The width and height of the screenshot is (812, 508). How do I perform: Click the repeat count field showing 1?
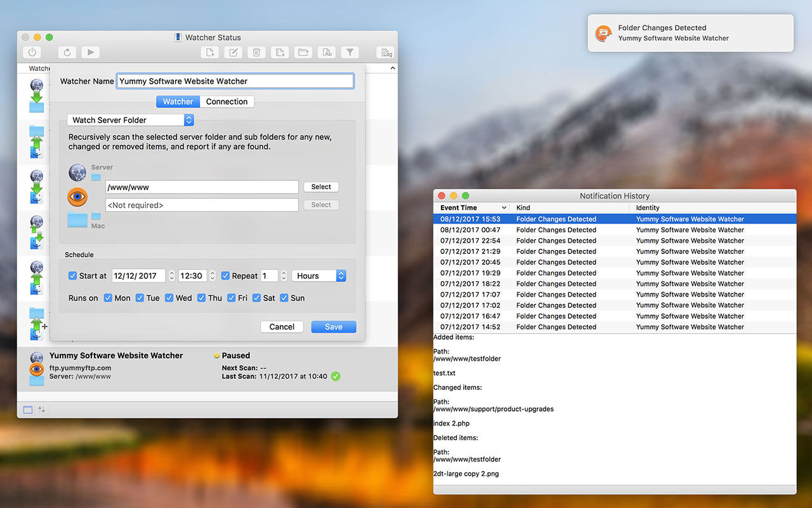pyautogui.click(x=269, y=276)
